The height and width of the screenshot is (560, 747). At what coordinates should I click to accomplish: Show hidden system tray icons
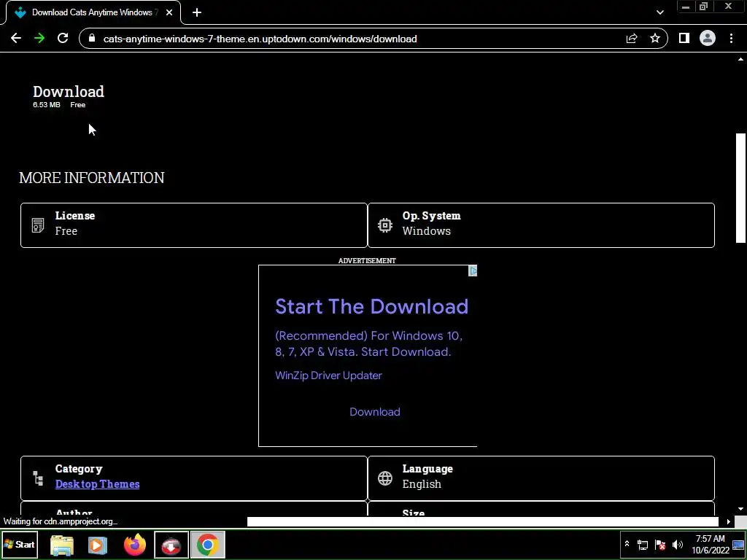[x=627, y=544]
